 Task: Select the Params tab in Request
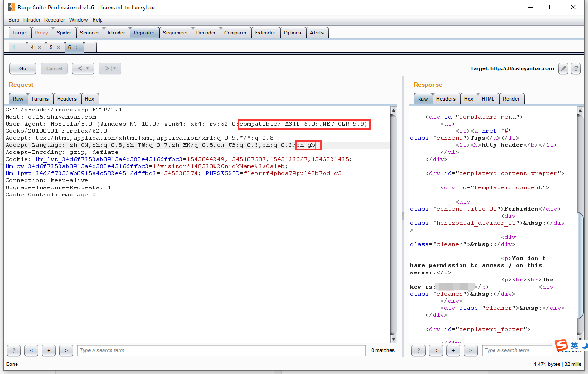(40, 99)
